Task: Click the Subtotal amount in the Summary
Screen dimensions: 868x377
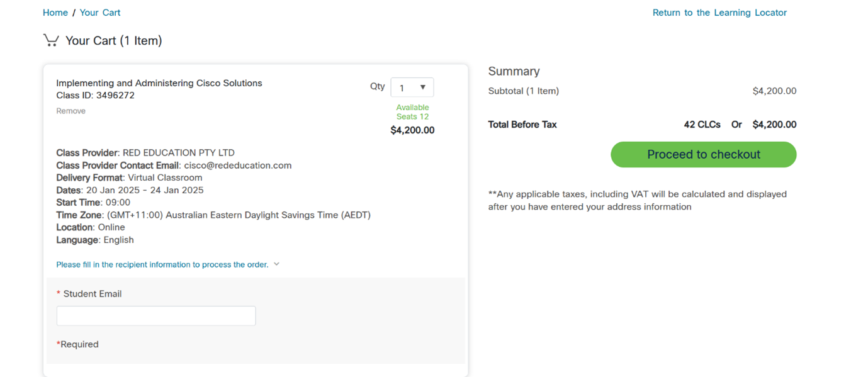Action: point(774,91)
